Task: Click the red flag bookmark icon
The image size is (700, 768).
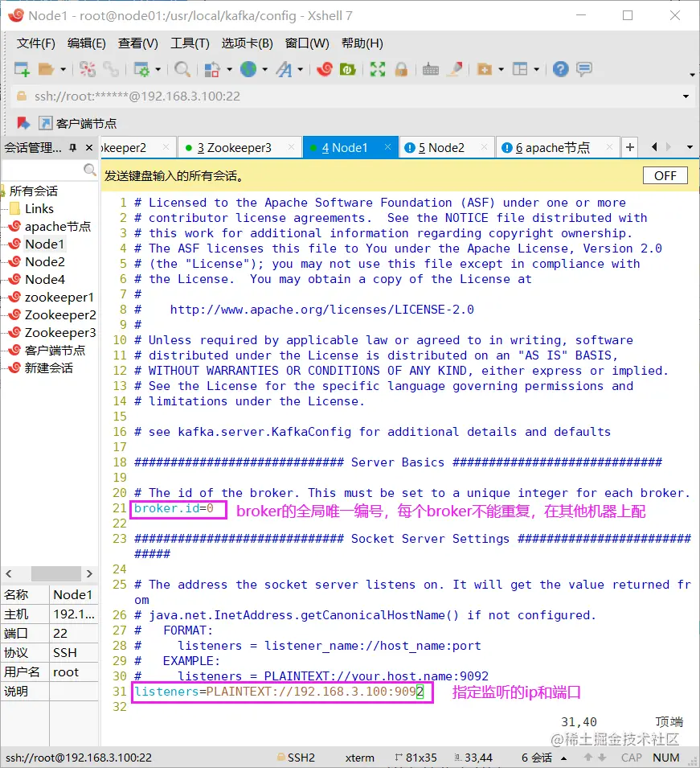Action: point(23,123)
